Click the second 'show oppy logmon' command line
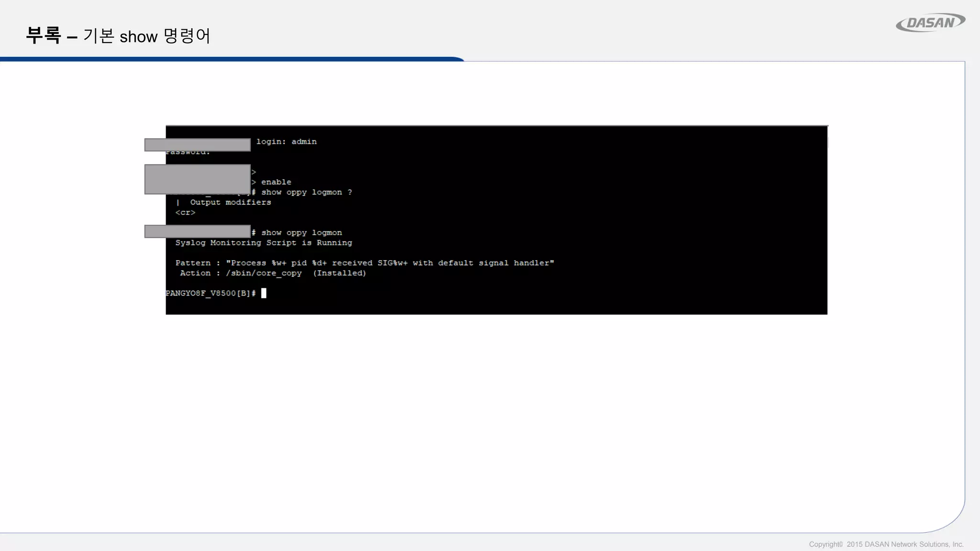This screenshot has width=980, height=551. pyautogui.click(x=301, y=233)
